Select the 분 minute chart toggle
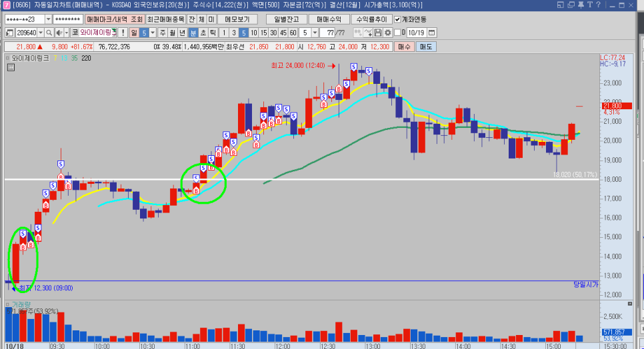 (x=193, y=33)
